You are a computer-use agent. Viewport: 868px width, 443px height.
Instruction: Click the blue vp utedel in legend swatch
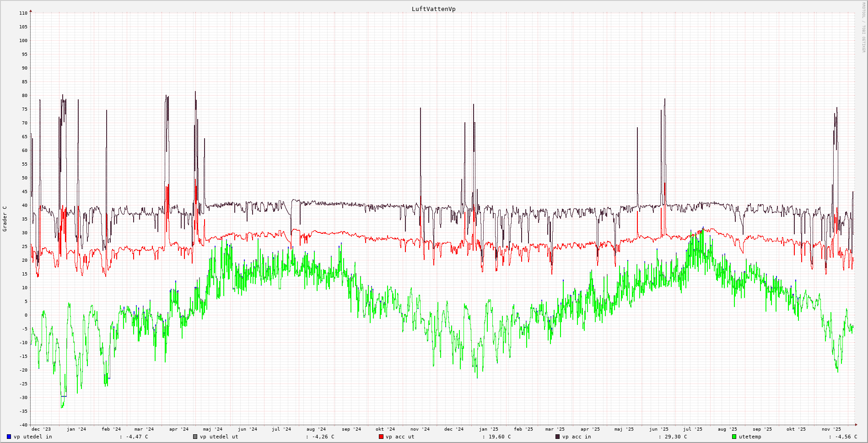pos(9,437)
